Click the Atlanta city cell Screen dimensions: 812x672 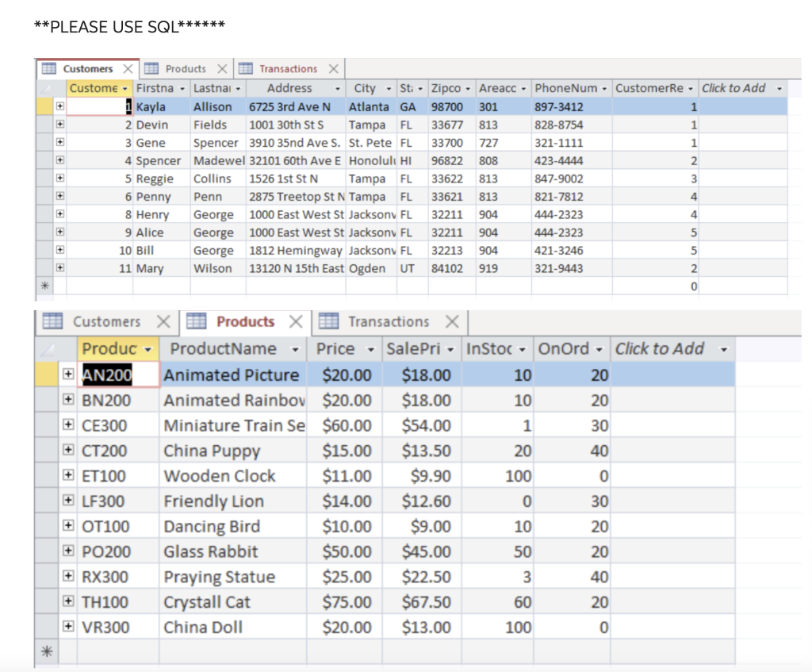click(x=371, y=107)
